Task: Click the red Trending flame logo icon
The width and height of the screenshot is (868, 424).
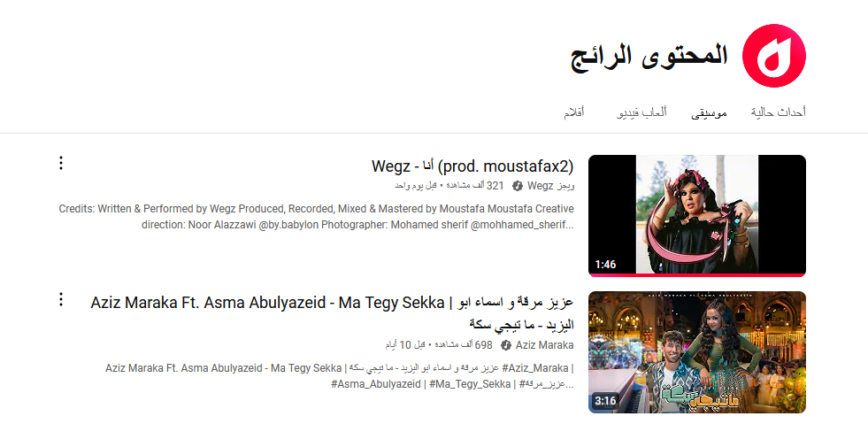Action: 774,56
